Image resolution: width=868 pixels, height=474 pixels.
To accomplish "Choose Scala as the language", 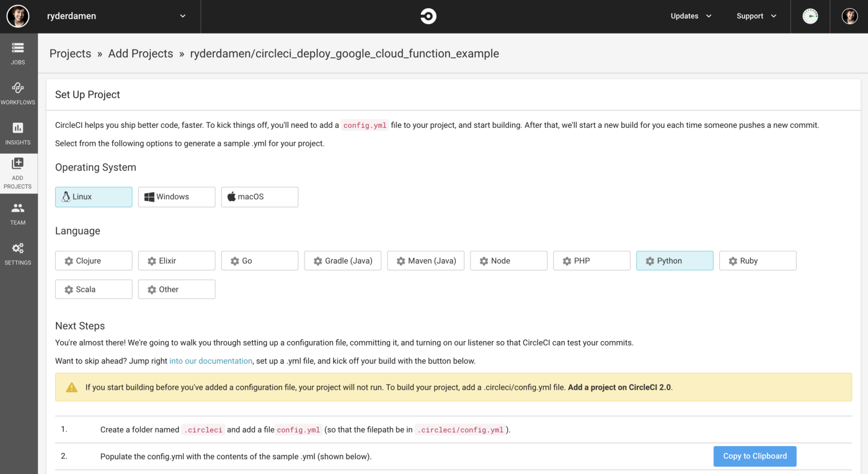I will pos(94,289).
